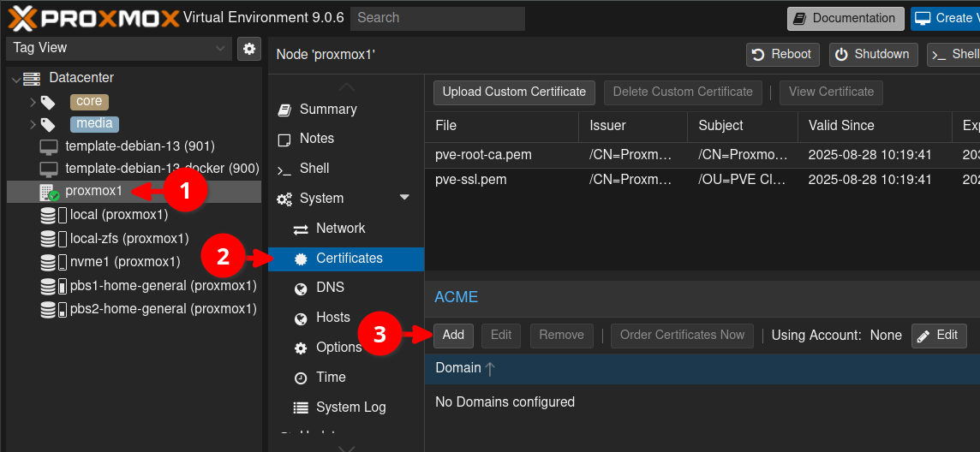Collapse the System submenu arrow
The image size is (980, 452).
point(404,197)
